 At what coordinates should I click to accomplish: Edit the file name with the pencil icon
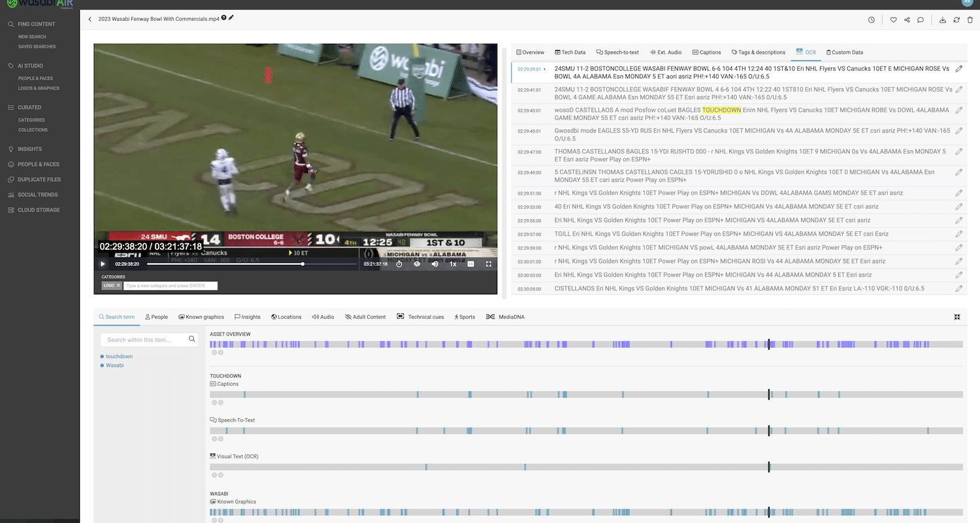tap(231, 18)
